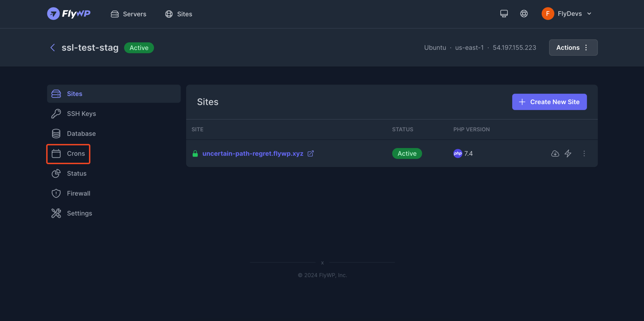This screenshot has width=644, height=321.
Task: Click the PHP version badge icon
Action: pyautogui.click(x=458, y=153)
